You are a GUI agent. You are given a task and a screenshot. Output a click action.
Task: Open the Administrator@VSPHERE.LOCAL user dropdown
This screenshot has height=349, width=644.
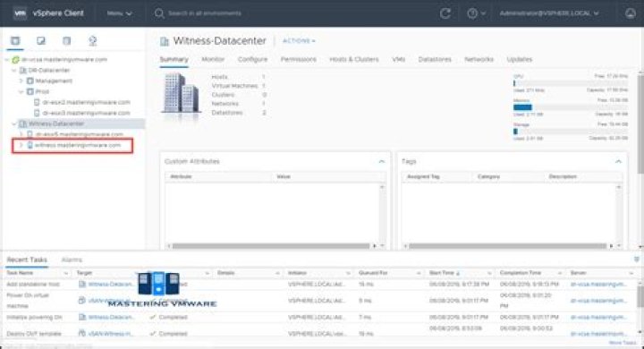[x=548, y=13]
